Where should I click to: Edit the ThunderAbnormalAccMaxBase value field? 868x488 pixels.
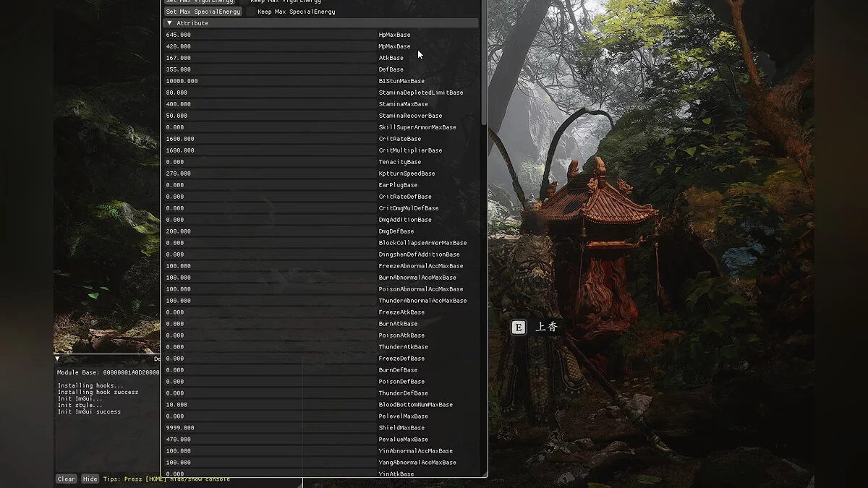269,301
